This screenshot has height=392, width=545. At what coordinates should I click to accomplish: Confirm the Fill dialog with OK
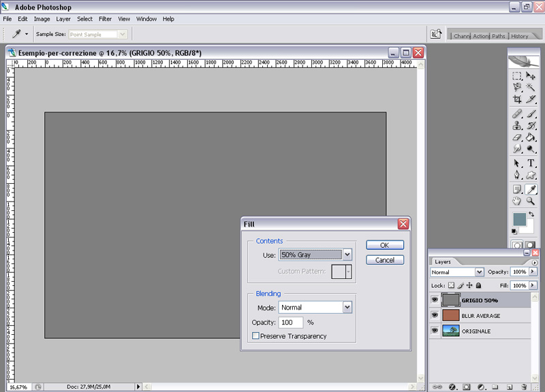click(384, 245)
